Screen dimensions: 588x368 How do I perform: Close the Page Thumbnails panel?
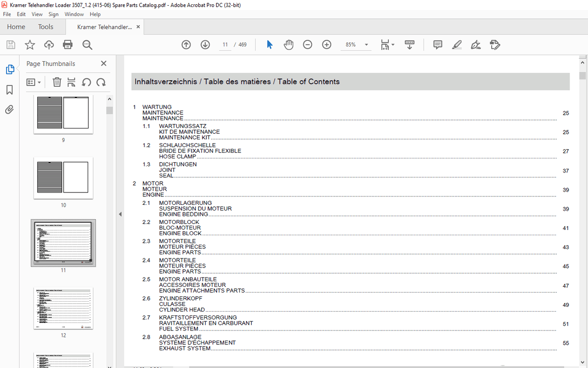coord(104,64)
